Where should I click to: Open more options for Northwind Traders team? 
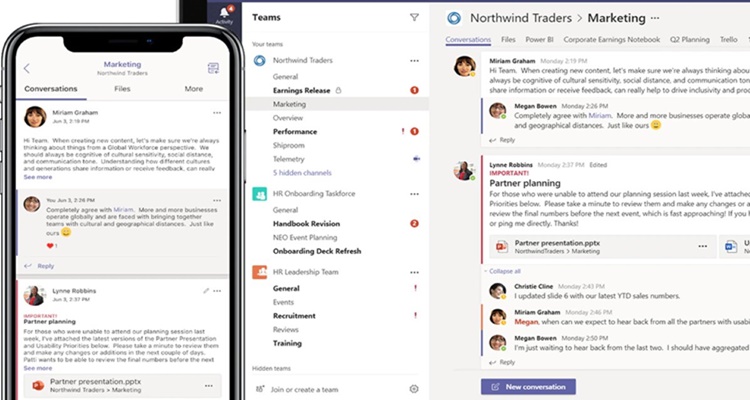[x=414, y=61]
